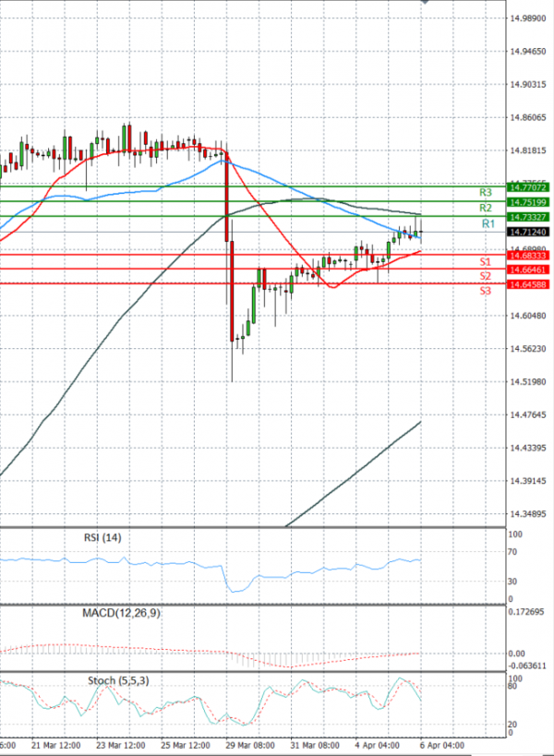554x756 pixels.
Task: Click the 14.86065 price axis value
Action: 528,117
